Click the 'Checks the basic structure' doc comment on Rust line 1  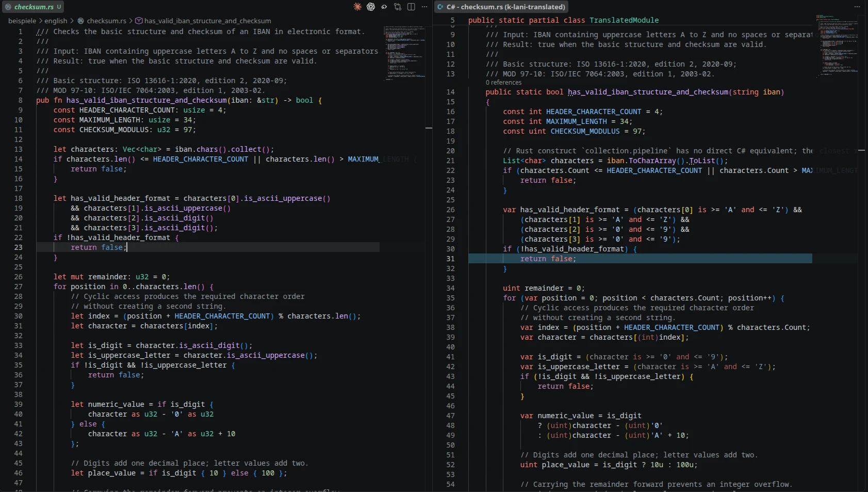point(200,31)
